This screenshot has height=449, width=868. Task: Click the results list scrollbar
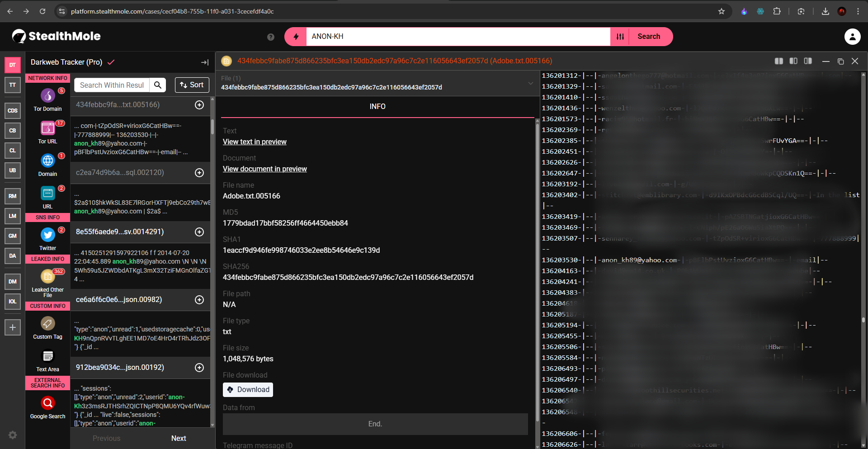coord(212,127)
